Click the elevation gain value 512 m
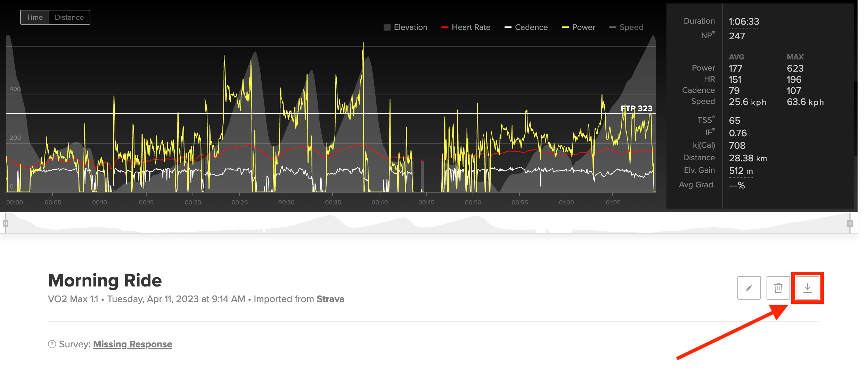The height and width of the screenshot is (372, 868). 741,171
